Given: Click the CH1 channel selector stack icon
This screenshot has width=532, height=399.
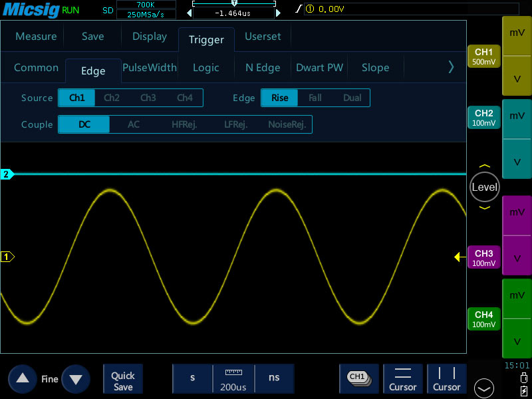Looking at the screenshot, I should (x=358, y=378).
